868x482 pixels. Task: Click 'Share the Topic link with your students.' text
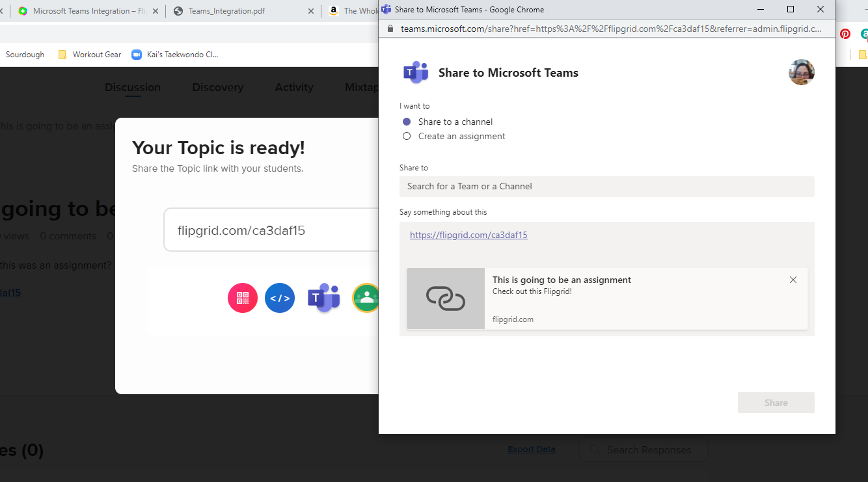[x=217, y=168]
